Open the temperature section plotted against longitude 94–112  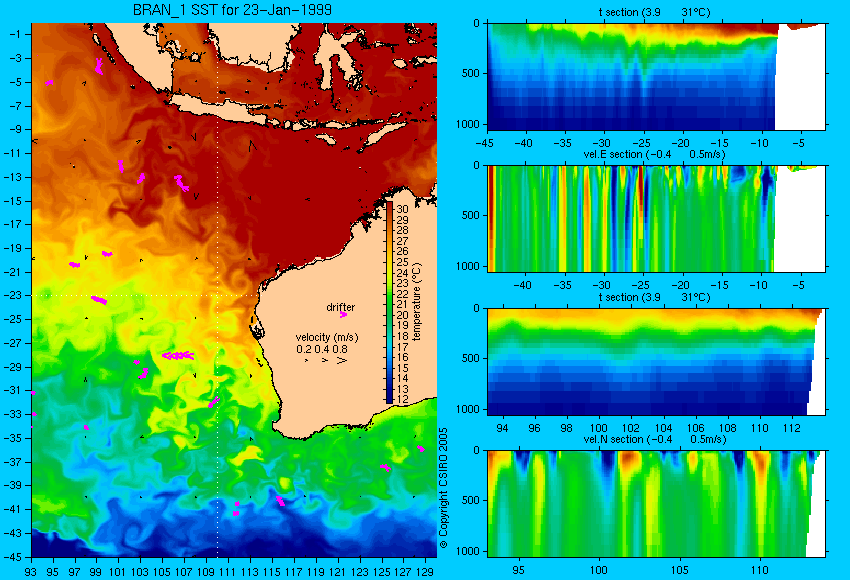click(656, 362)
